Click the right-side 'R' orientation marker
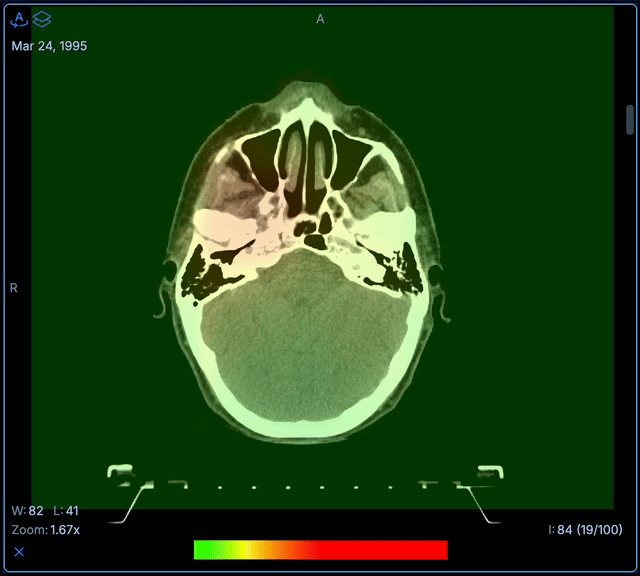Viewport: 640px width, 576px height. tap(14, 288)
